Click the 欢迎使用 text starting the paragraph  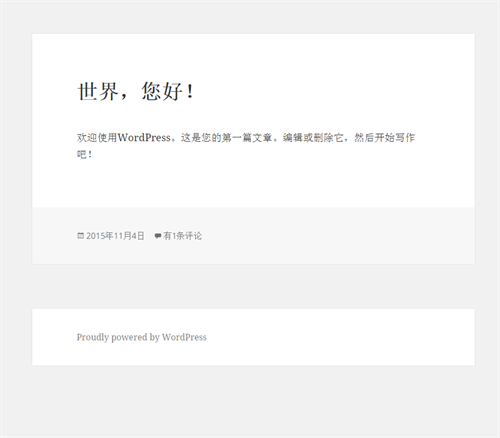[97, 137]
